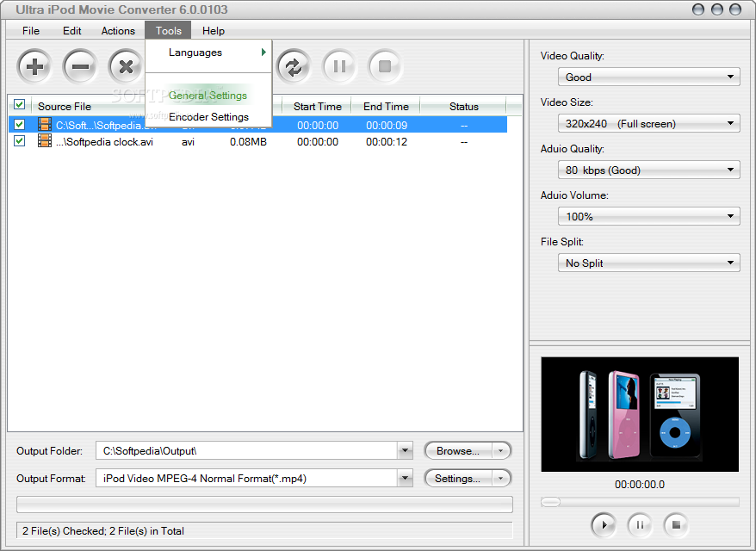Open the Audio Quality 80 kbps dropdown
The height and width of the screenshot is (551, 756).
click(x=649, y=170)
